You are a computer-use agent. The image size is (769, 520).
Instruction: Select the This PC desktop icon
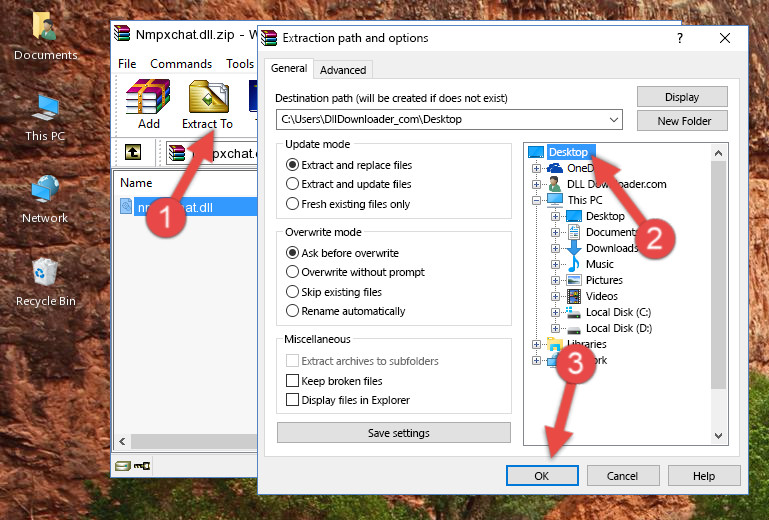(x=45, y=118)
